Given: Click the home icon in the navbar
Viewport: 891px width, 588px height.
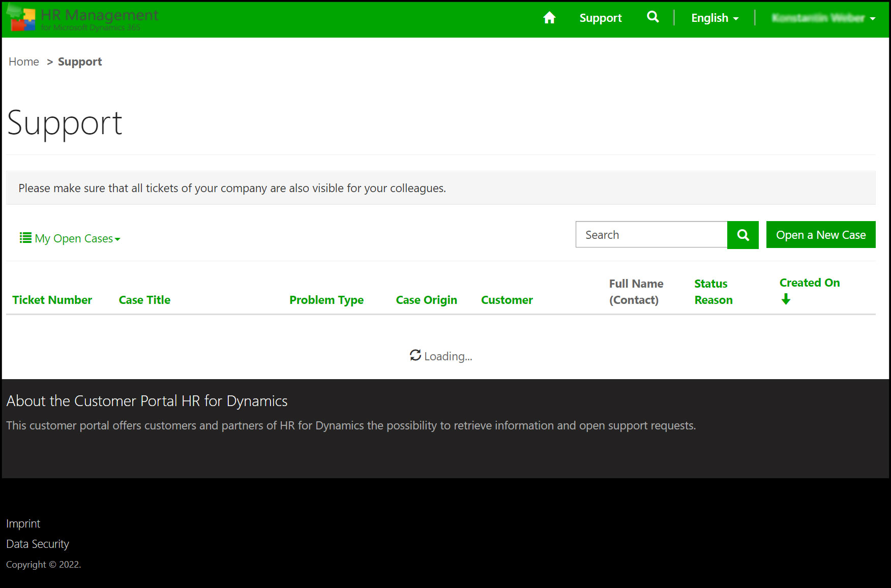Looking at the screenshot, I should coord(549,18).
